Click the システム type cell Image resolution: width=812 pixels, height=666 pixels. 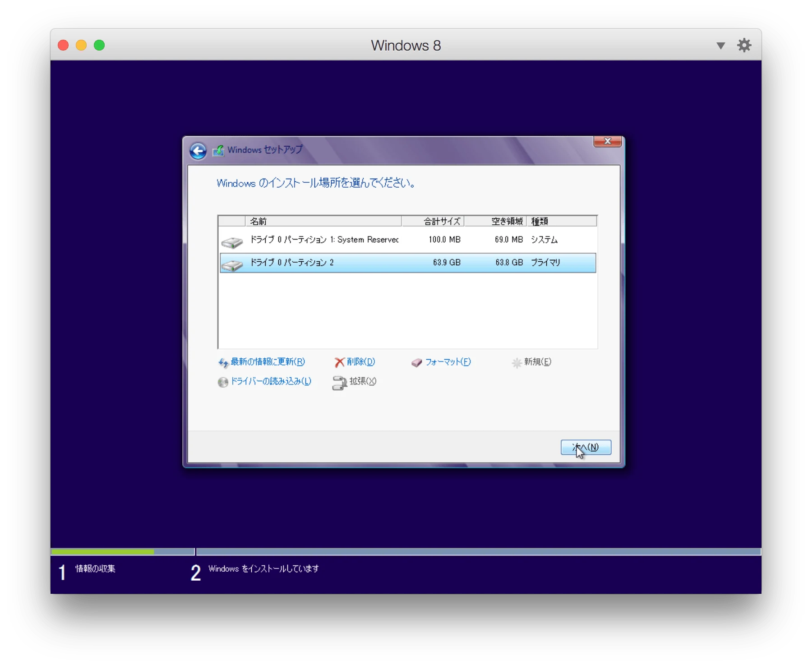point(544,240)
